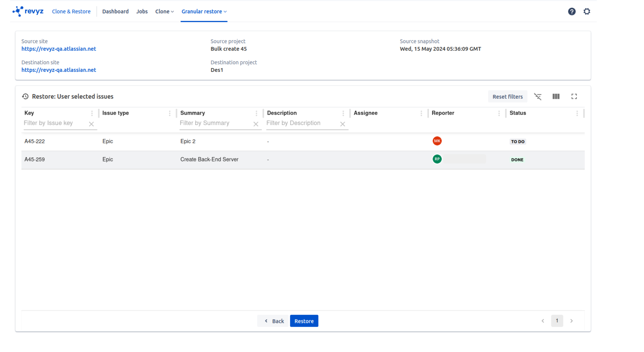The width and height of the screenshot is (644, 352).
Task: Click the Des1 destination project name
Action: (217, 70)
